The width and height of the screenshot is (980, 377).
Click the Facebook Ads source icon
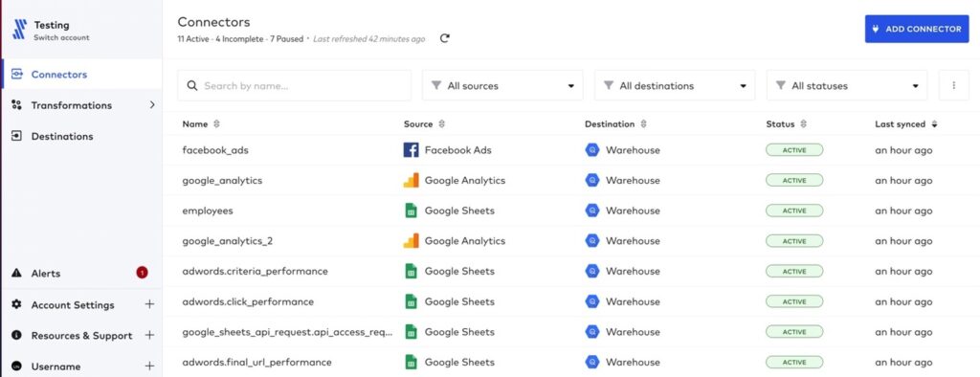[411, 150]
